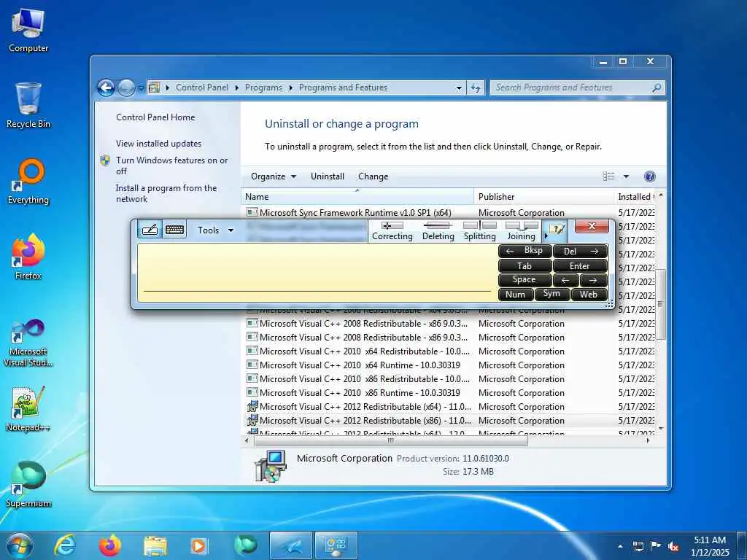Viewport: 747px width, 560px height.
Task: Open the Organize menu
Action: pyautogui.click(x=274, y=176)
